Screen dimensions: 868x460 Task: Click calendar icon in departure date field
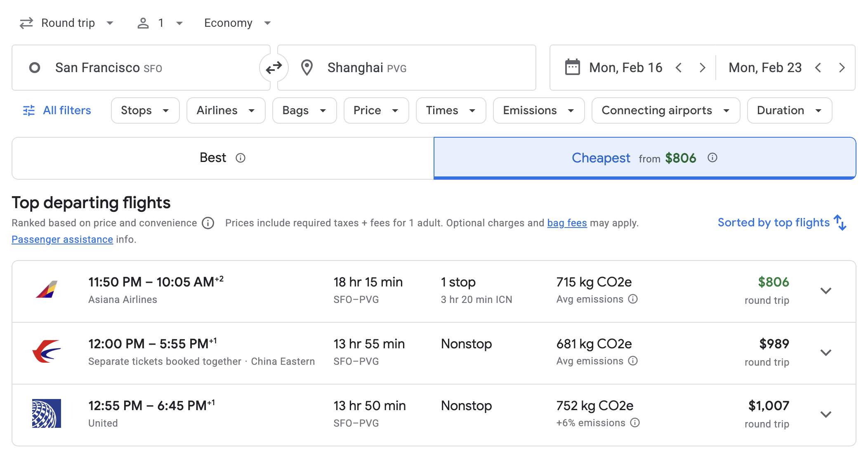[572, 67]
